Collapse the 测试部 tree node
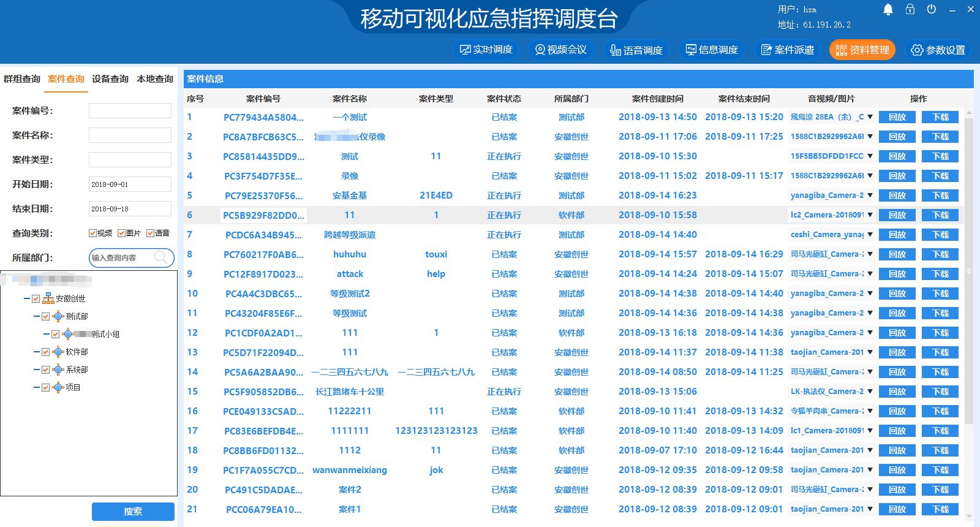The width and height of the screenshot is (980, 527). click(x=37, y=316)
